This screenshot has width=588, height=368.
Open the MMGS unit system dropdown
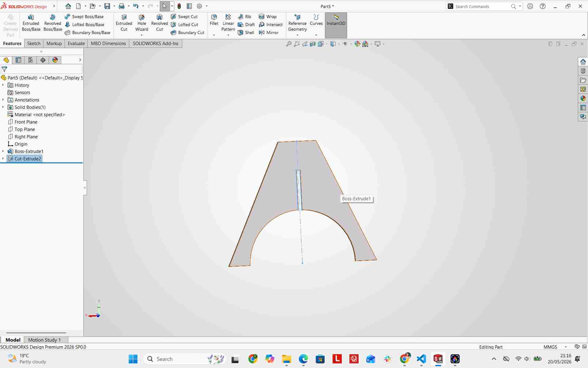click(x=566, y=347)
